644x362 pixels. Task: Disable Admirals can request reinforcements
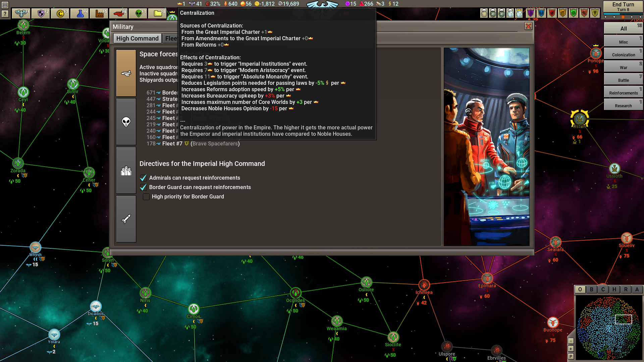coord(144,178)
